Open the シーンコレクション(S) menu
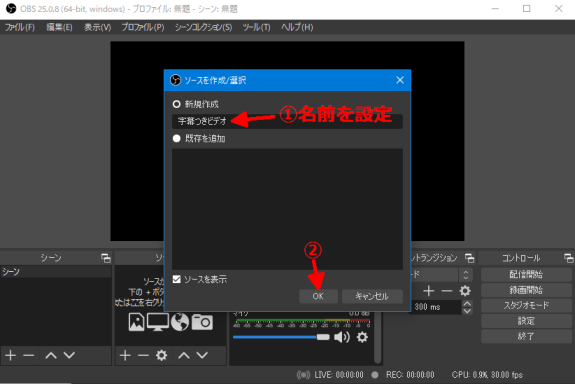 pyautogui.click(x=203, y=27)
